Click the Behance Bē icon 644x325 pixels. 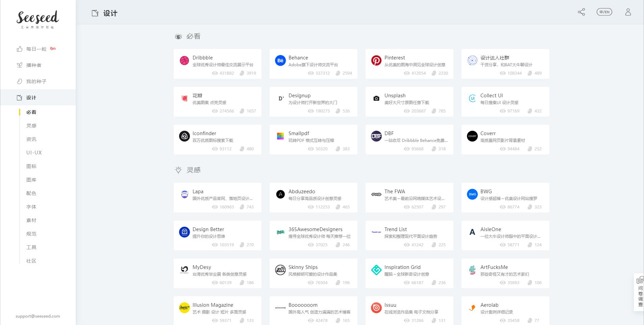(x=280, y=60)
